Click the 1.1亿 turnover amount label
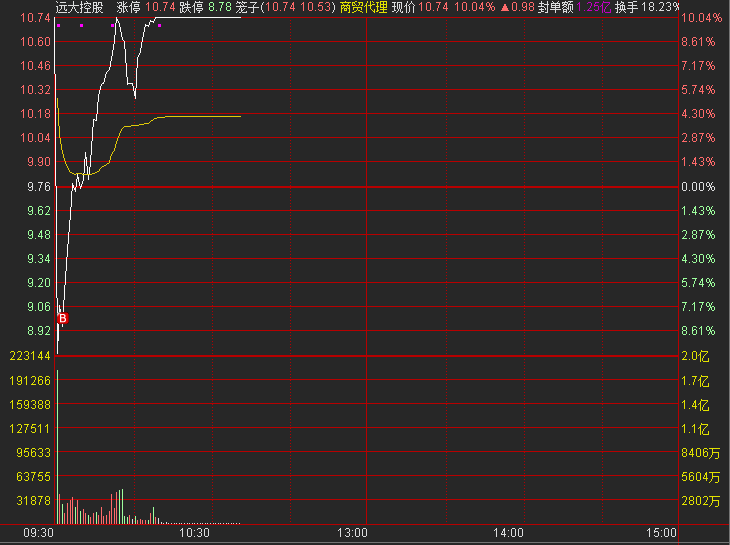The height and width of the screenshot is (545, 730). click(696, 429)
